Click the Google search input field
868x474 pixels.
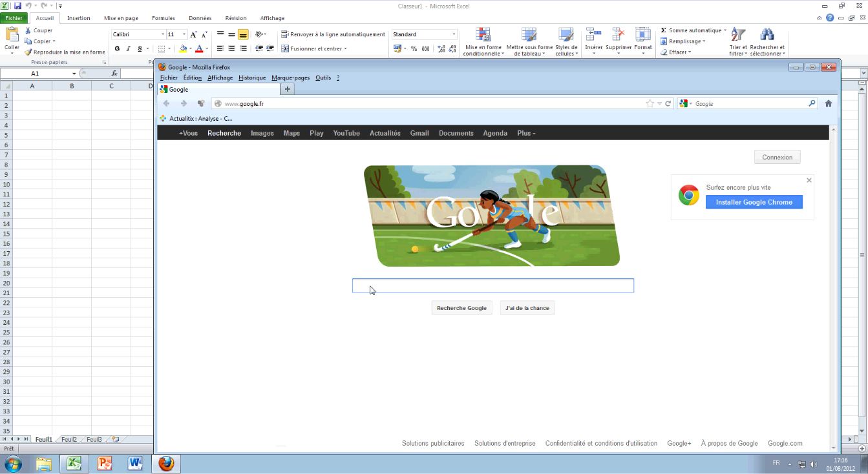coord(493,285)
